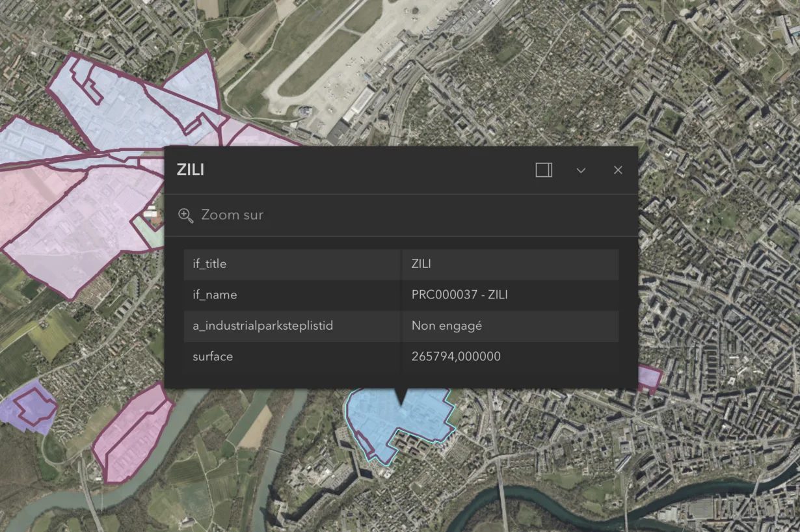Click the Zoom sur action

point(221,215)
